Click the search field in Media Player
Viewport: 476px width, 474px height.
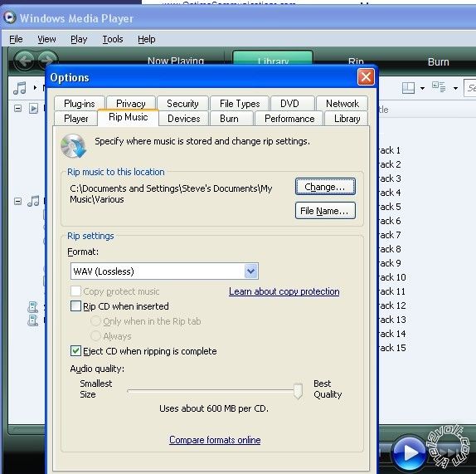(470, 88)
